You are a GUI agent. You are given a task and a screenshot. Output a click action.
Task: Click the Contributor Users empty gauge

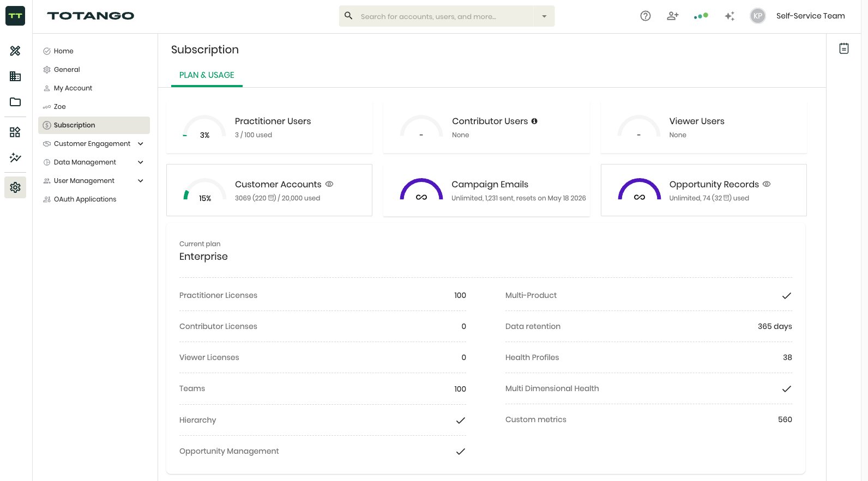(421, 127)
